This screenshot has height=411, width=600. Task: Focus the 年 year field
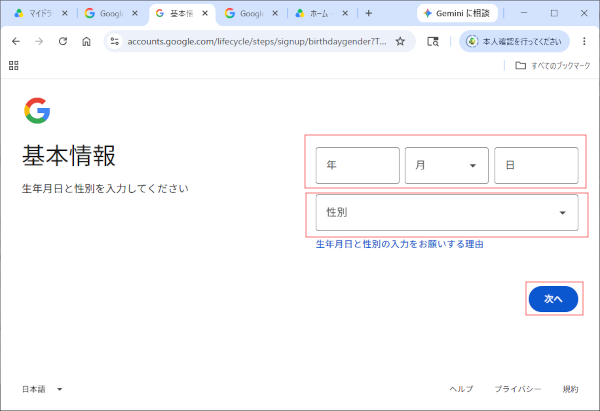357,165
